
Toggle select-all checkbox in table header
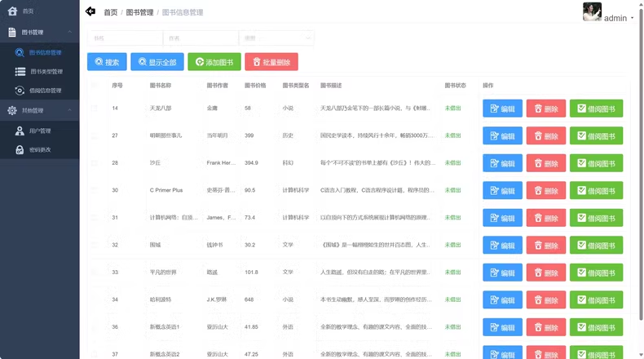pyautogui.click(x=94, y=85)
